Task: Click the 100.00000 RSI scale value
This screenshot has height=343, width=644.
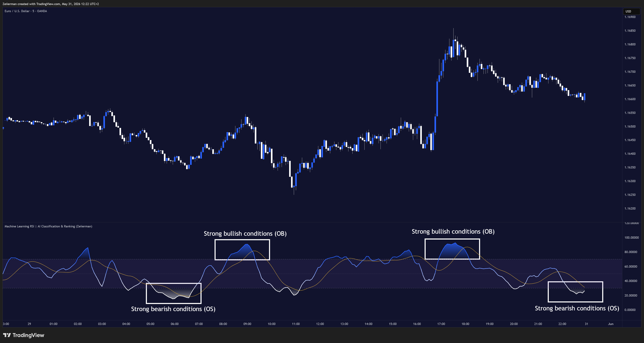Action: click(632, 238)
